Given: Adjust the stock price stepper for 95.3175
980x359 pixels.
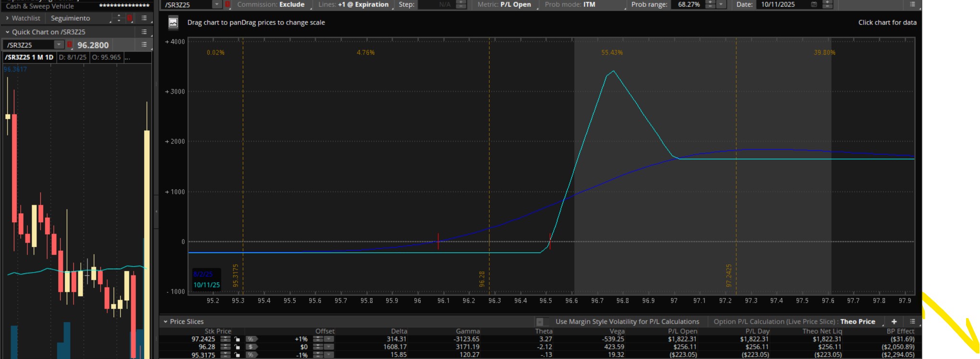Looking at the screenshot, I should [x=225, y=355].
